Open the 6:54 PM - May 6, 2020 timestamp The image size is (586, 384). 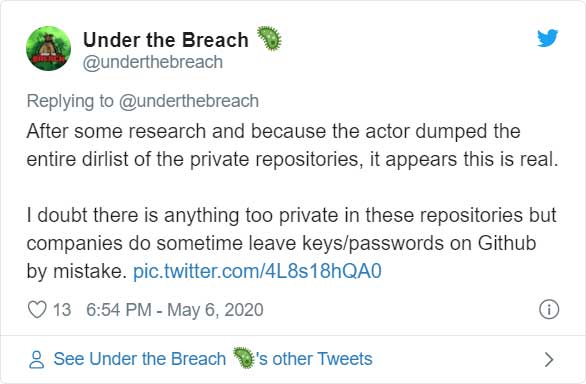pos(175,310)
